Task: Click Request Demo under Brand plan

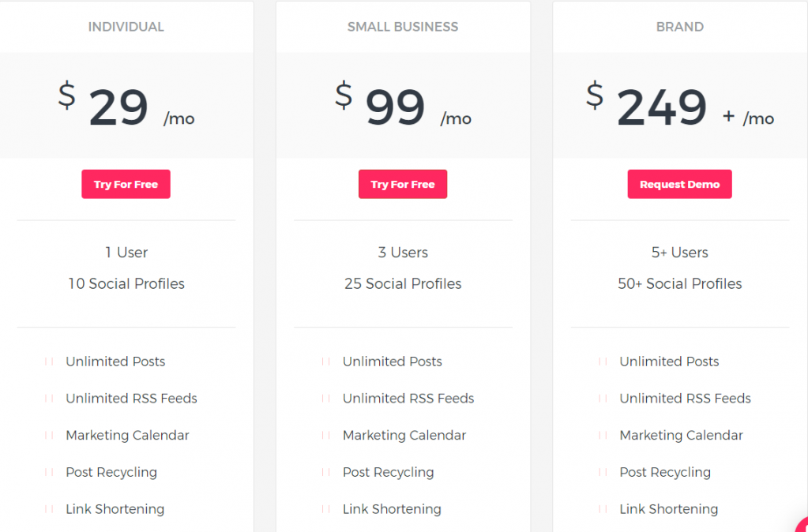Action: [680, 185]
